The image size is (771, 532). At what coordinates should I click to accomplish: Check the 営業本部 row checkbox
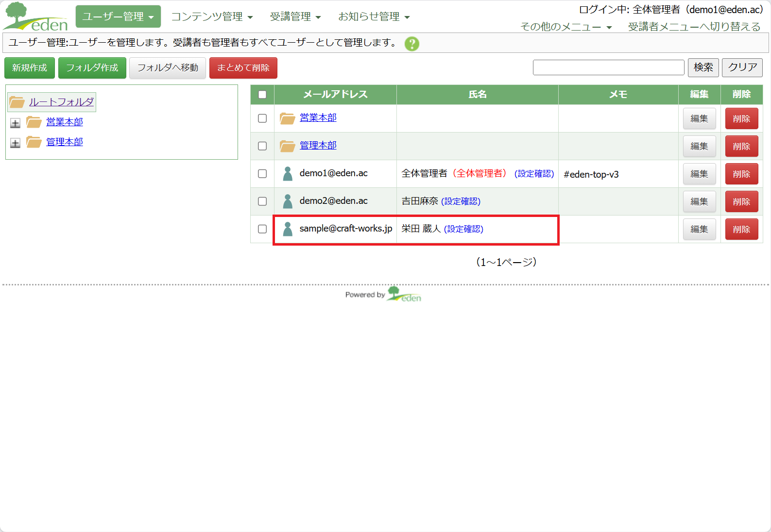click(262, 118)
